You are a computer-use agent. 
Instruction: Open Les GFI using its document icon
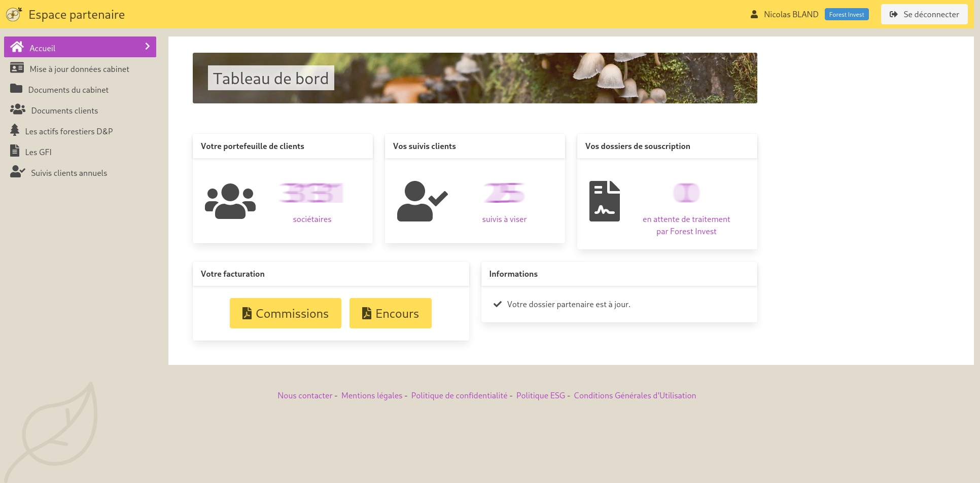(16, 151)
